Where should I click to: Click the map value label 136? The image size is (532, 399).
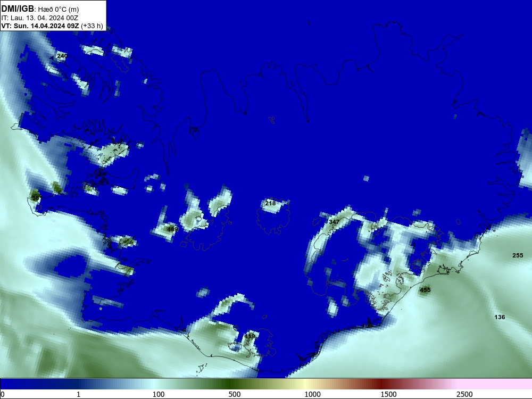pyautogui.click(x=500, y=317)
